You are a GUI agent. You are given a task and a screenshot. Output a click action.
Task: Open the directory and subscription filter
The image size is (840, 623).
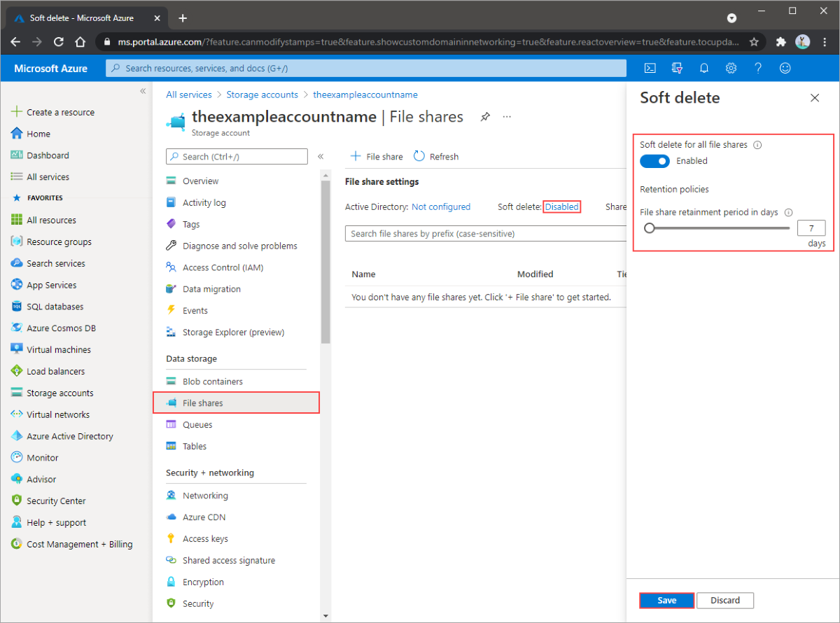(677, 68)
